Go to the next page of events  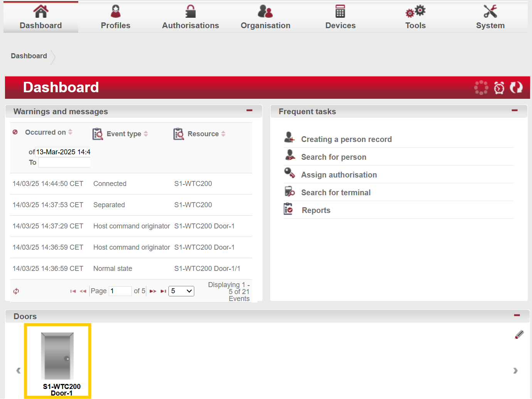153,291
